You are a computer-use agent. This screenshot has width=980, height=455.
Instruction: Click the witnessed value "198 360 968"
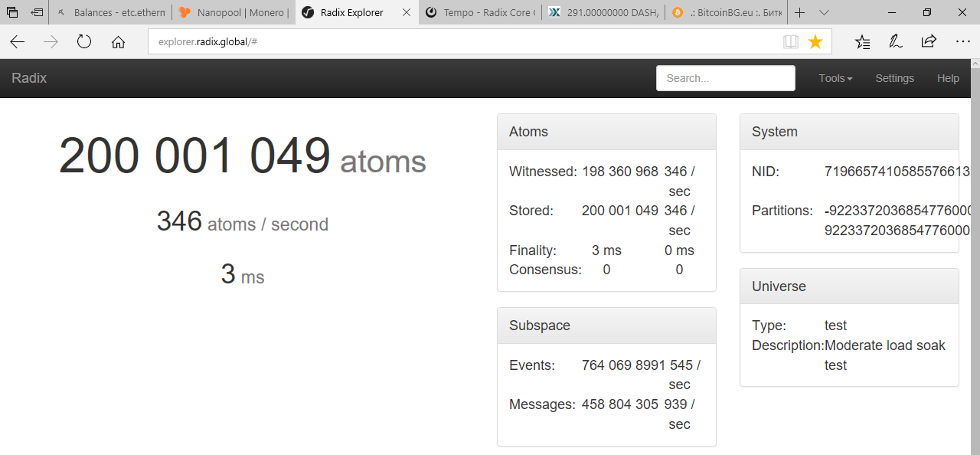(620, 172)
